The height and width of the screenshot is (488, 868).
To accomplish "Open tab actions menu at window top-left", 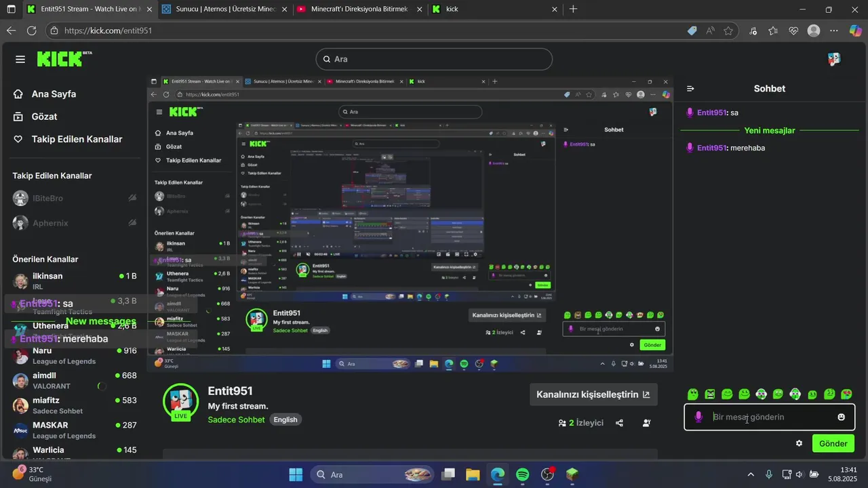I will (9, 9).
